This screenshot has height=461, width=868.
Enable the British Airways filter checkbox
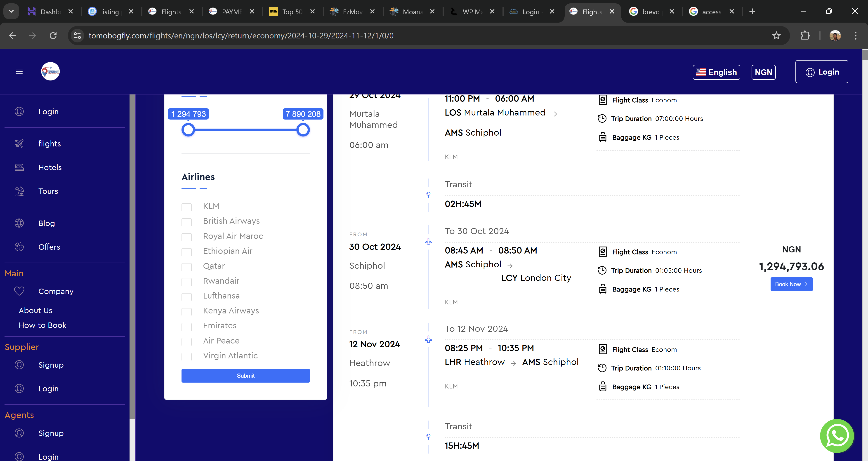[186, 222]
